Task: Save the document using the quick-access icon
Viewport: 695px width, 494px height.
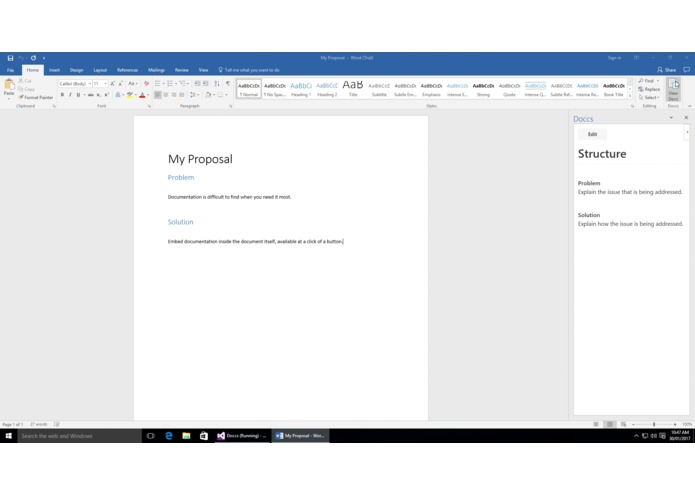Action: click(x=10, y=58)
